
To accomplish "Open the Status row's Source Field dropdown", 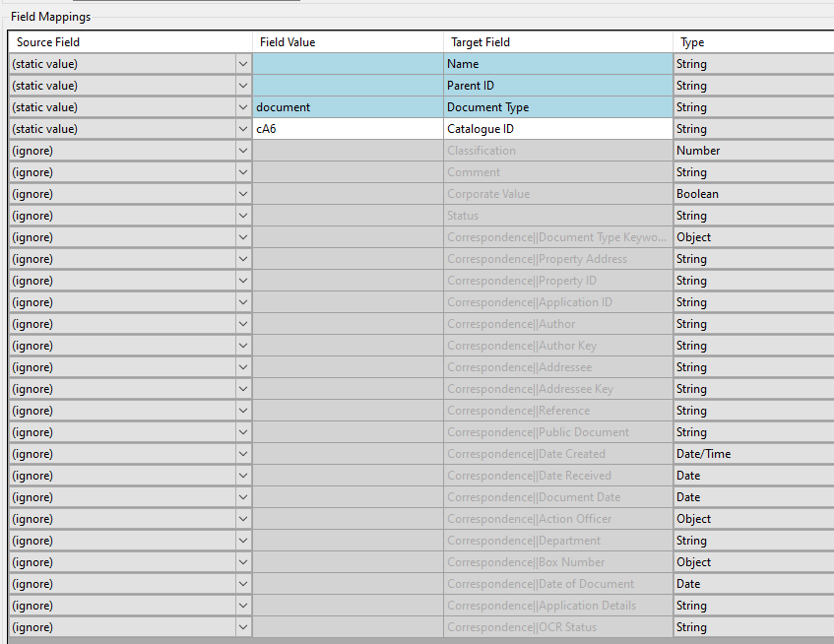I will tap(242, 216).
